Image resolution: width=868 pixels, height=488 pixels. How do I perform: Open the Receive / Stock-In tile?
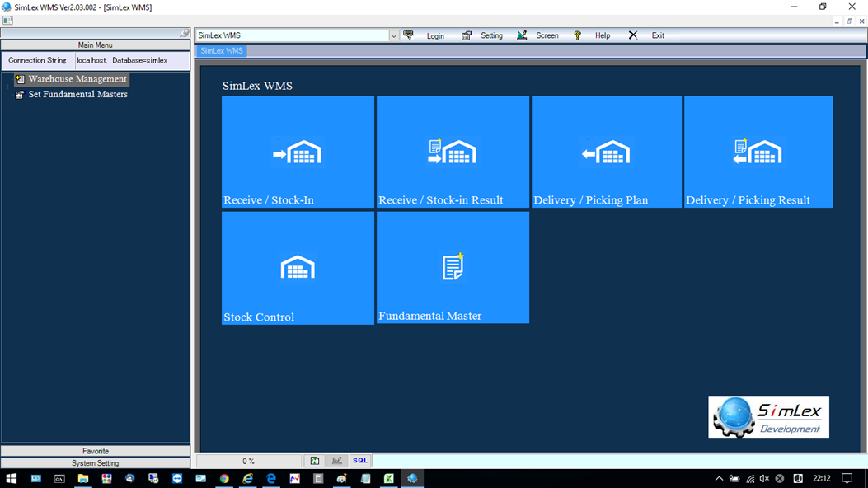[298, 152]
